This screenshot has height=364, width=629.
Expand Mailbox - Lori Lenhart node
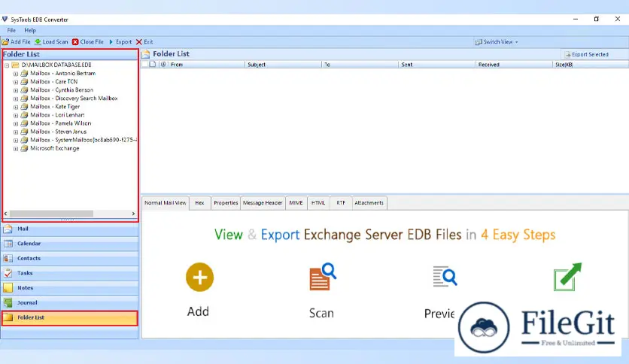(x=16, y=115)
